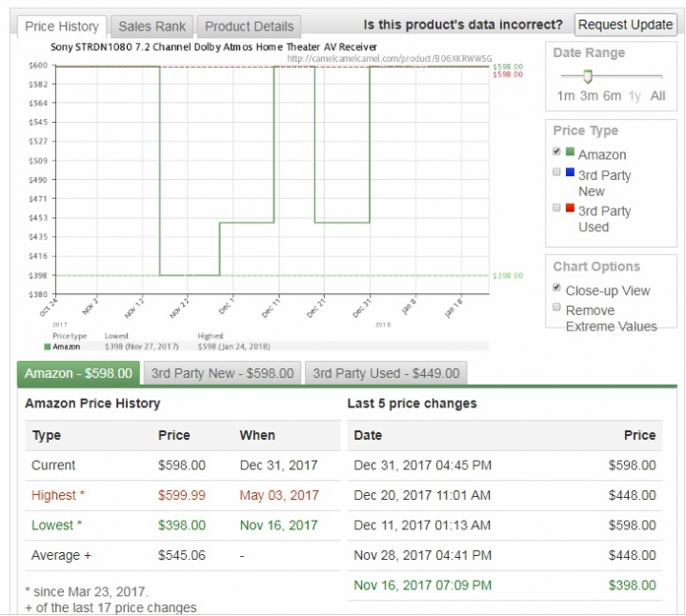Click the $398.00 label right of chart
The width and height of the screenshot is (686, 616).
(x=508, y=275)
